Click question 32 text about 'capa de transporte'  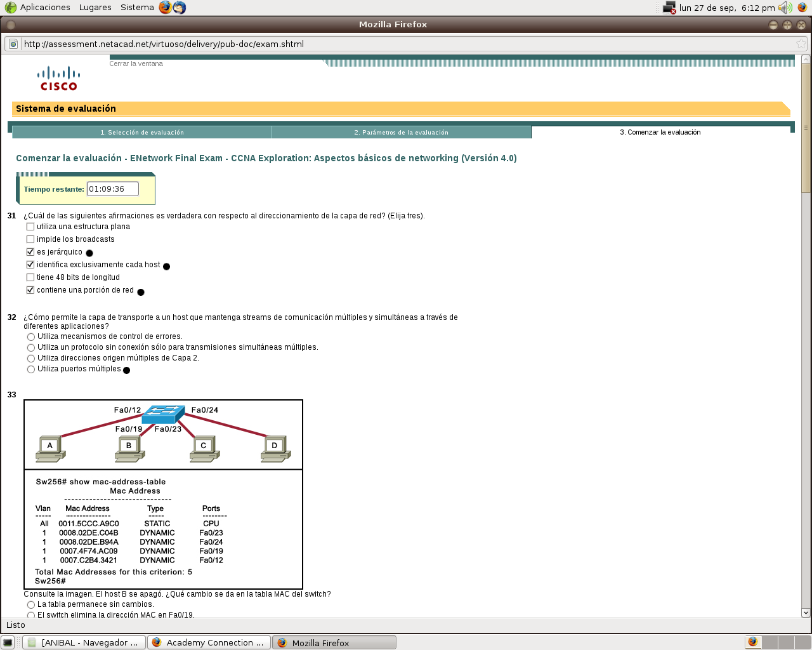click(x=241, y=322)
